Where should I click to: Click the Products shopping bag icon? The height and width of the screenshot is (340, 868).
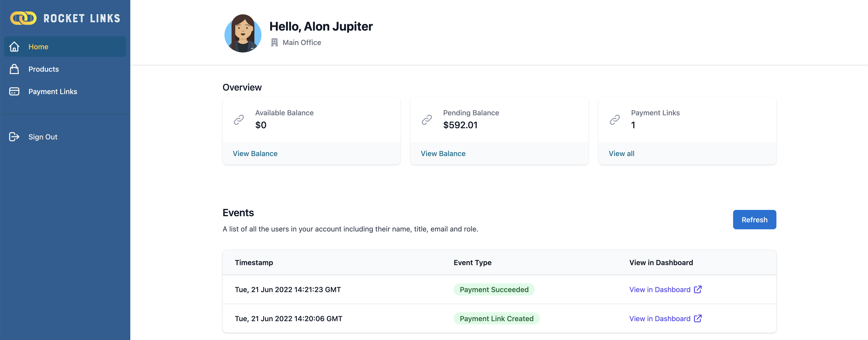click(14, 69)
